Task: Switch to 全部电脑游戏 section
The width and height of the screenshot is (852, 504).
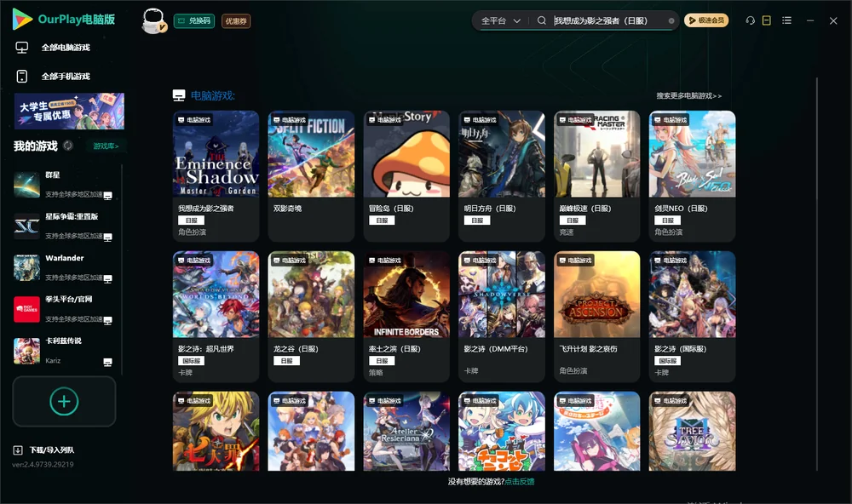Action: [53, 48]
